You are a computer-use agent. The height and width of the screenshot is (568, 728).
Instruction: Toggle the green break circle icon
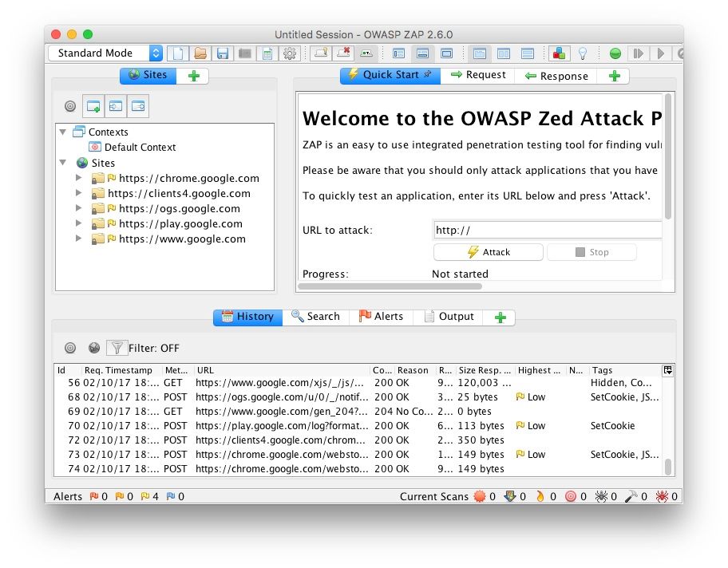pos(615,53)
